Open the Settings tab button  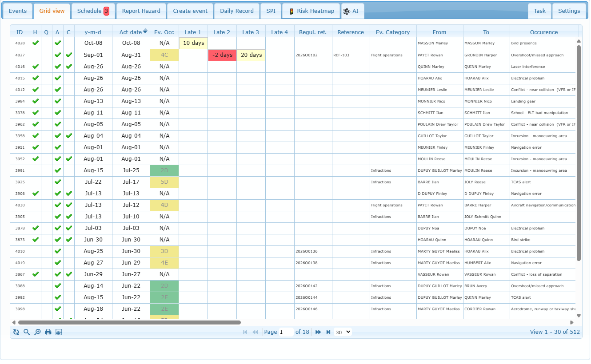(569, 11)
